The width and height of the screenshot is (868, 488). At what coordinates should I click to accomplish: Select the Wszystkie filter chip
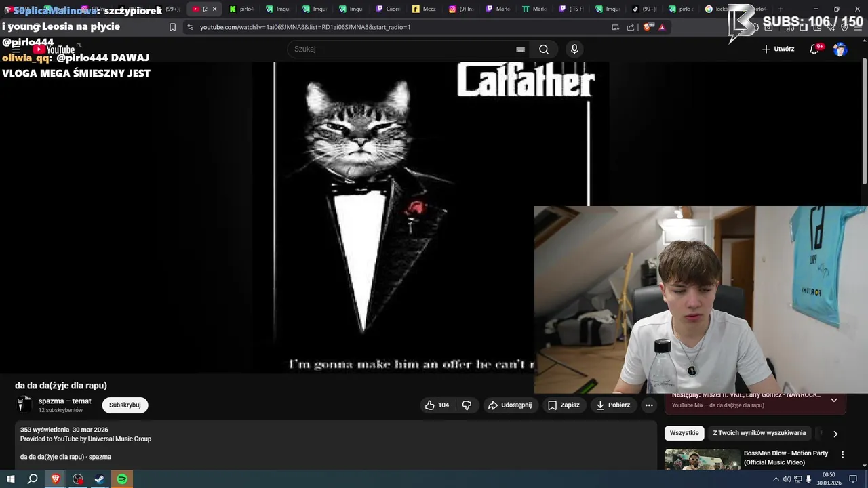(684, 433)
